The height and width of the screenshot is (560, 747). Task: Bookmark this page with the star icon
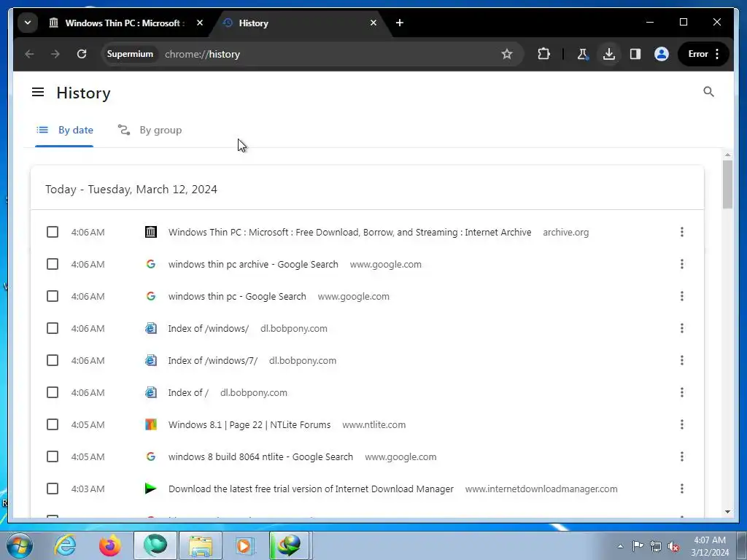pos(507,54)
